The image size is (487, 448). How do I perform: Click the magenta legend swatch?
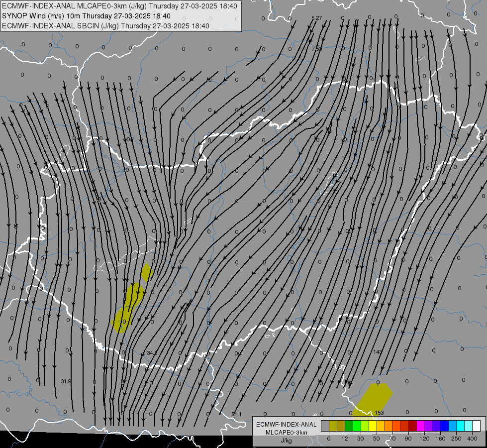(421, 426)
